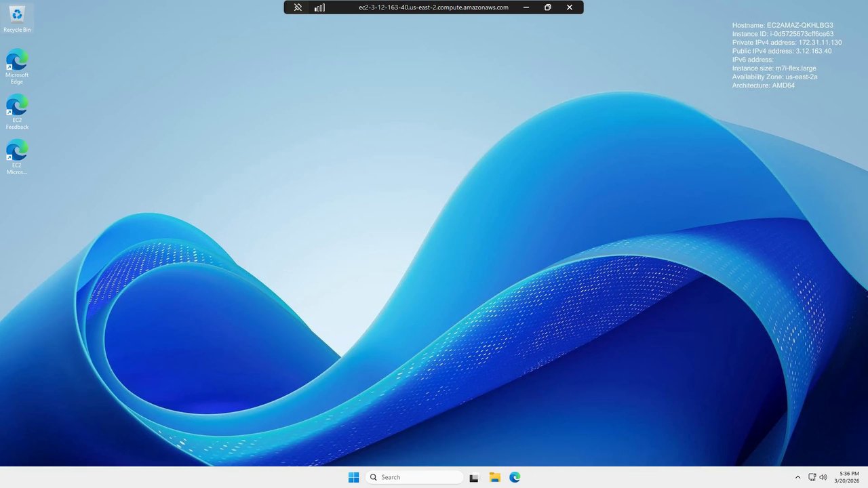This screenshot has height=488, width=868.
Task: Open the Windows Start menu
Action: point(353,477)
